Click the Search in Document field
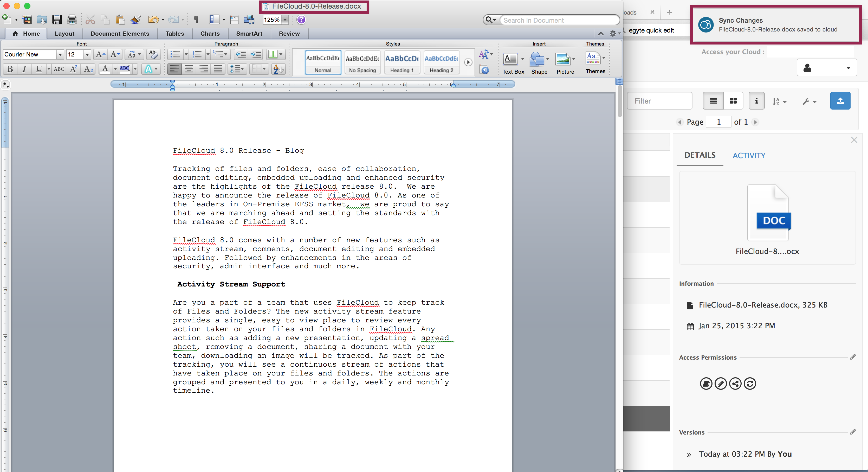Image resolution: width=868 pixels, height=472 pixels. 559,20
